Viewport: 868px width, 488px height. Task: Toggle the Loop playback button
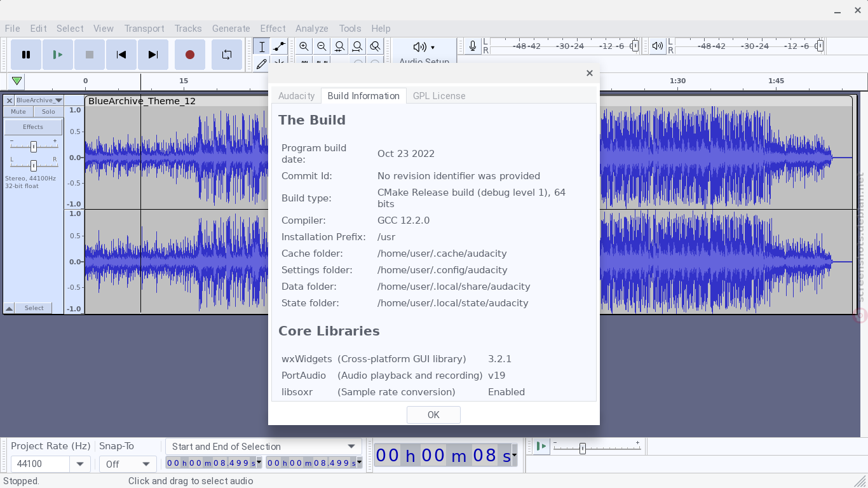pos(227,55)
